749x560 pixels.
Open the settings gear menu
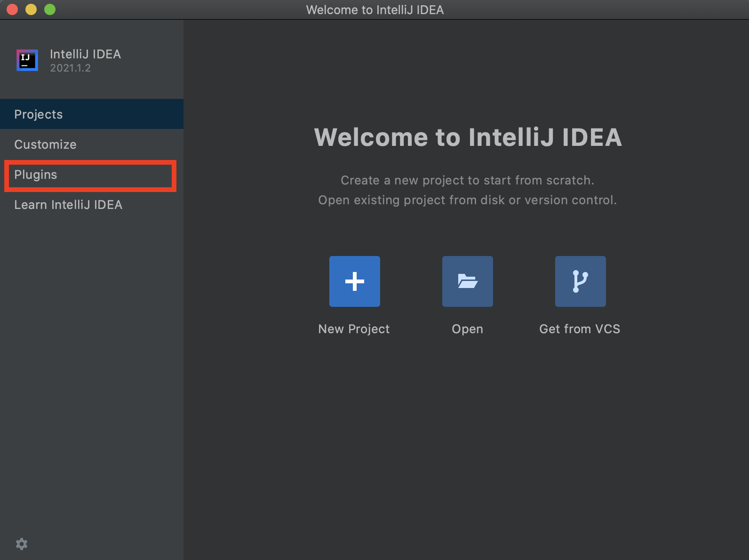[x=22, y=544]
